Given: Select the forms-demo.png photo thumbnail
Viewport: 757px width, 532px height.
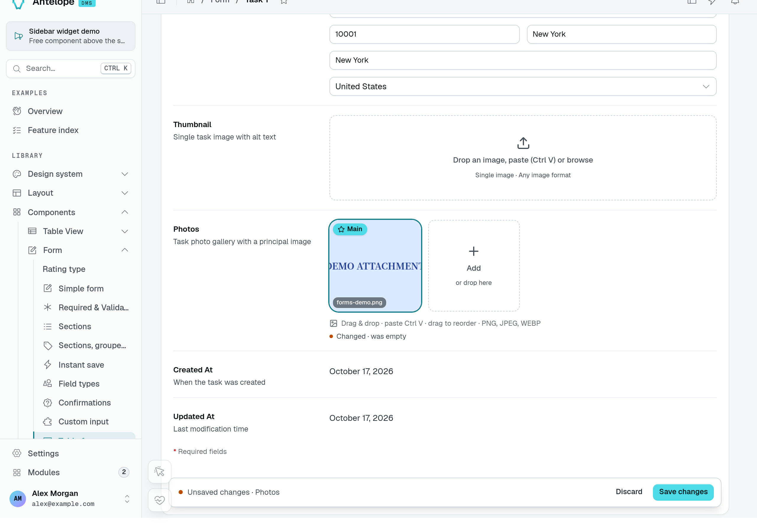Looking at the screenshot, I should click(x=375, y=265).
